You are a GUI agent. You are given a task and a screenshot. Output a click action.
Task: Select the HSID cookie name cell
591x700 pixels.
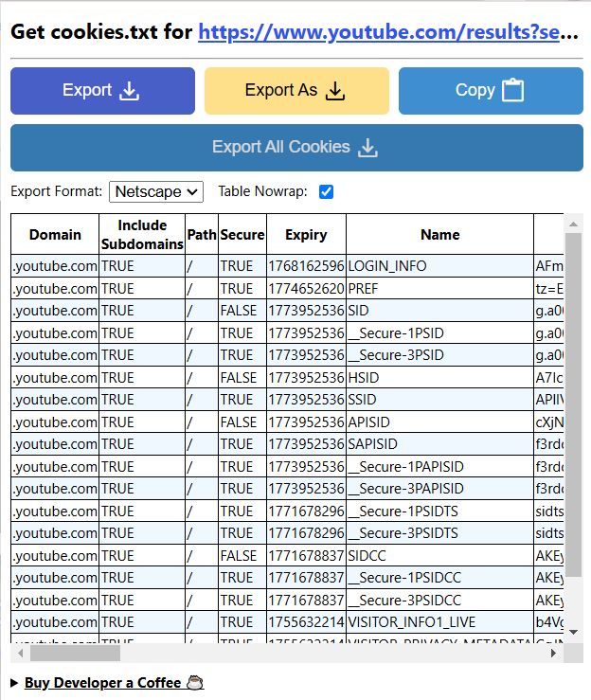[439, 378]
